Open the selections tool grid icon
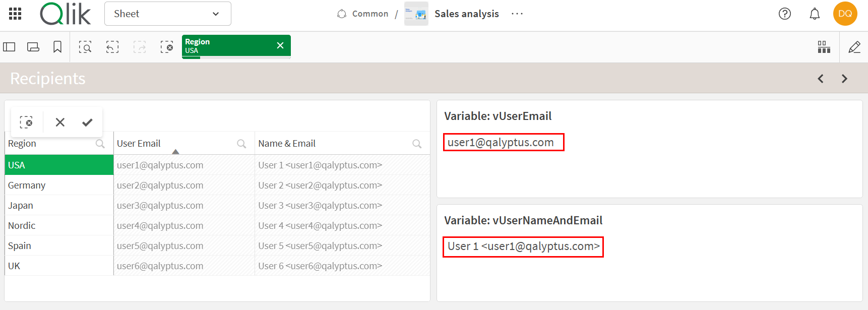Image resolution: width=868 pixels, height=310 pixels. (x=824, y=47)
